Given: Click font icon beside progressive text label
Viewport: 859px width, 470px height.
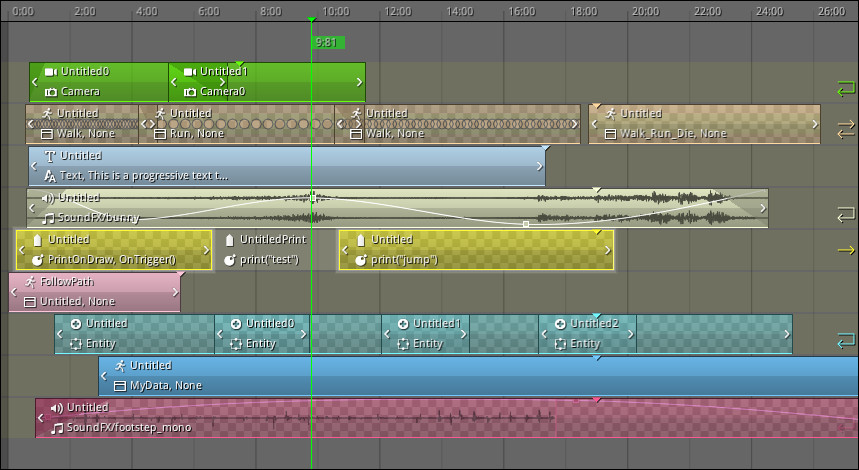Looking at the screenshot, I should click(50, 176).
